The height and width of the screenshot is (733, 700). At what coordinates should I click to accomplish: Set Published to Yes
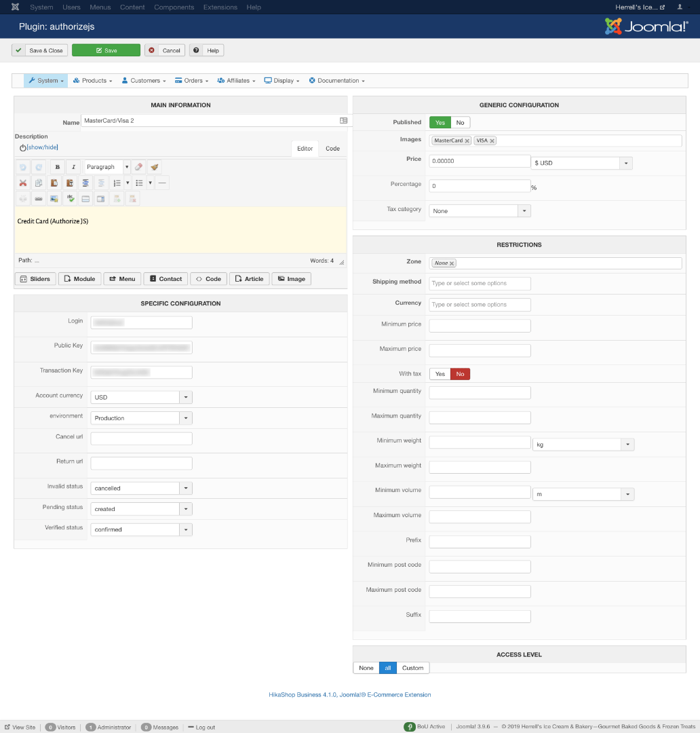(x=440, y=122)
